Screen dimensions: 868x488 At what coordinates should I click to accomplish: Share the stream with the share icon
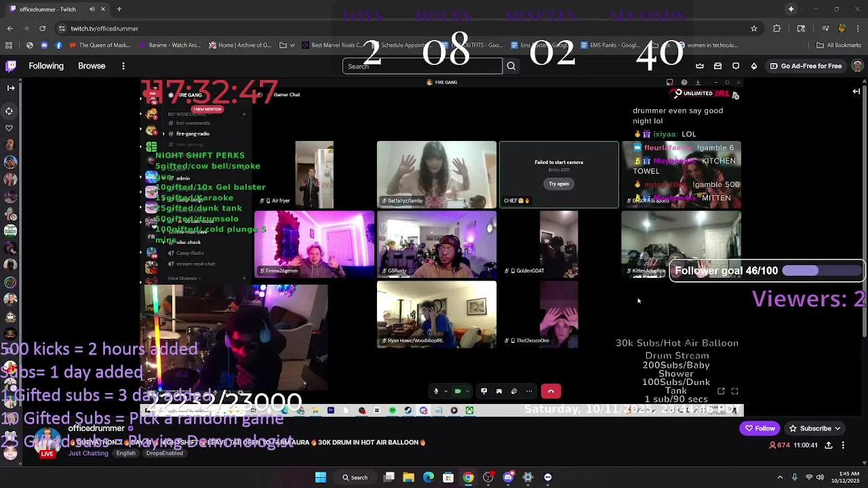(828, 445)
